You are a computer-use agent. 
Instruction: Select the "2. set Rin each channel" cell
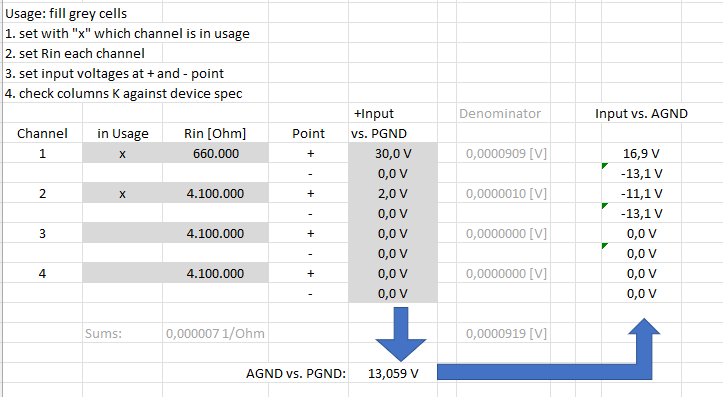pos(75,53)
